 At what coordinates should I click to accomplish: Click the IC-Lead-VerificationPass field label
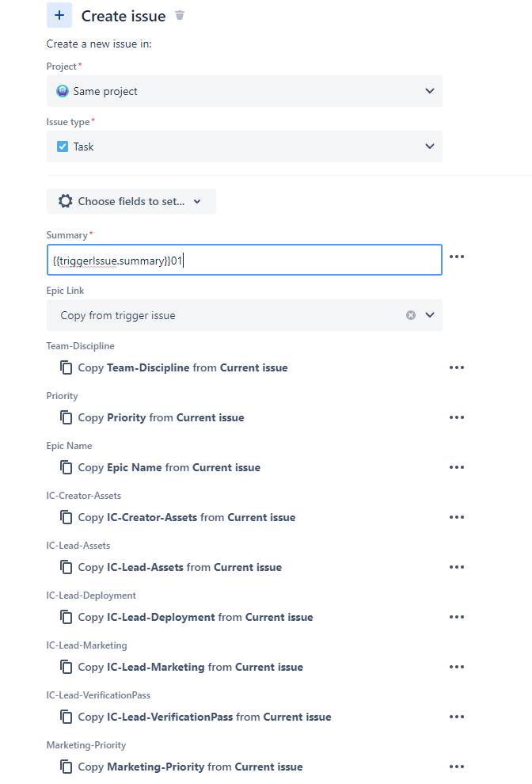pyautogui.click(x=98, y=695)
